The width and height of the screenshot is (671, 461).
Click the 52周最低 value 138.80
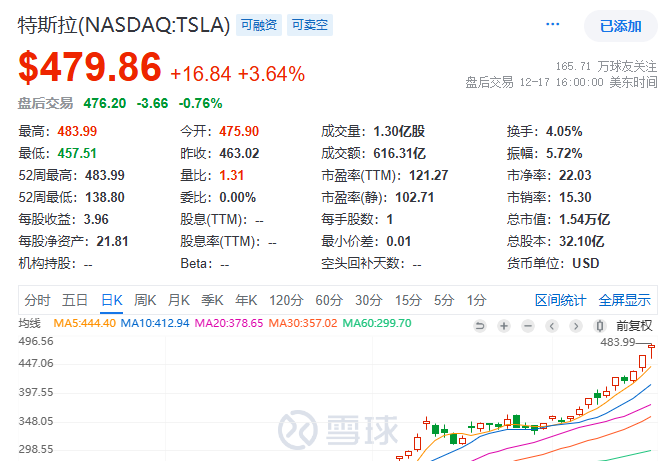105,197
